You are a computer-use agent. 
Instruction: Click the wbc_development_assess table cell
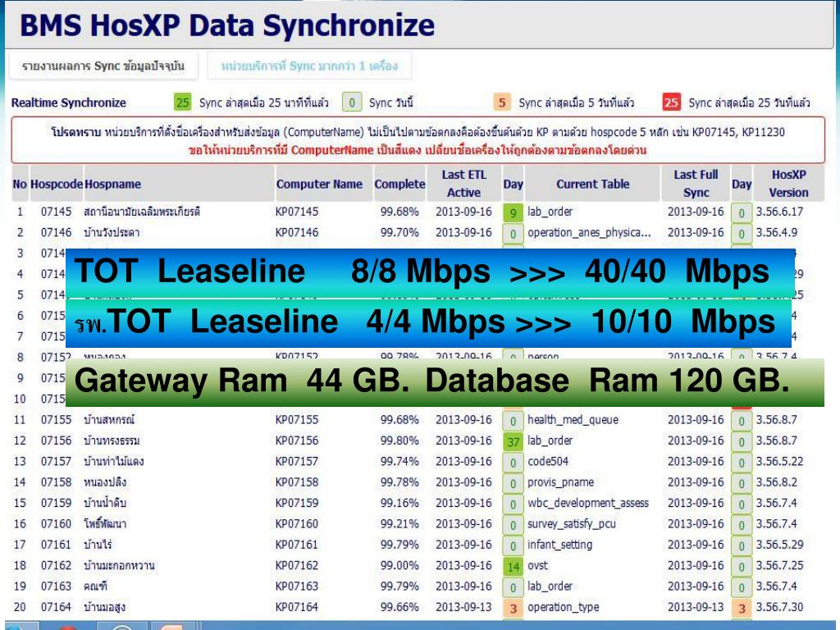pyautogui.click(x=587, y=503)
